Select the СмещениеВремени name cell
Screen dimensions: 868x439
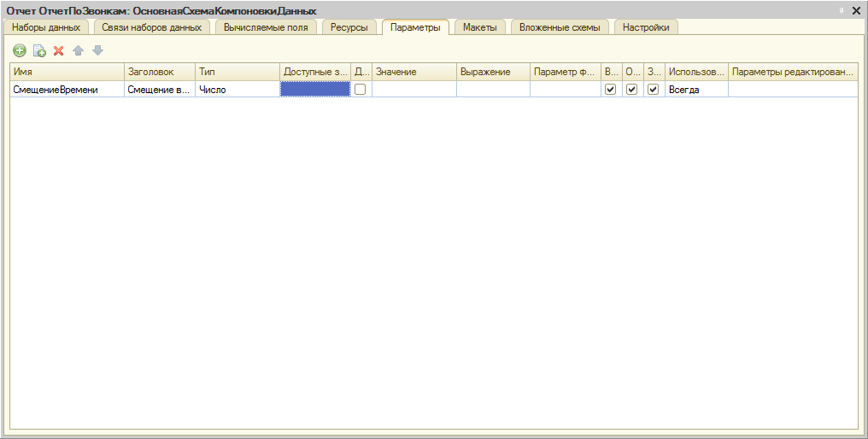[67, 89]
